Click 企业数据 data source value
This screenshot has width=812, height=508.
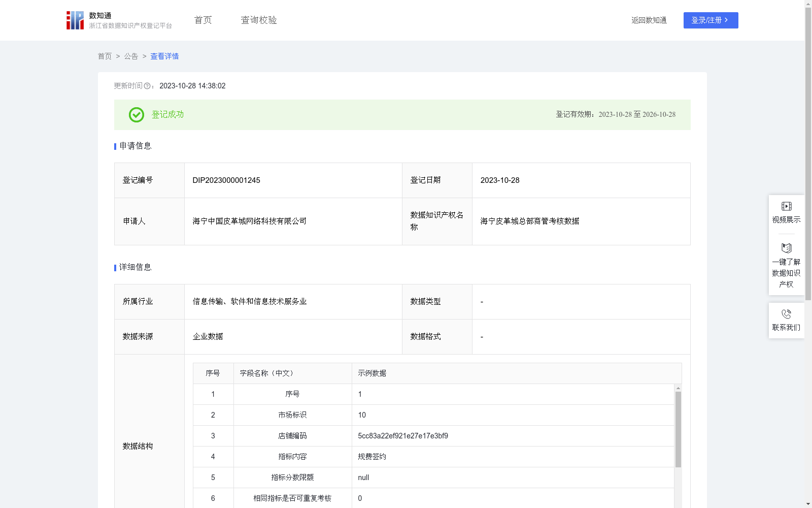[208, 337]
